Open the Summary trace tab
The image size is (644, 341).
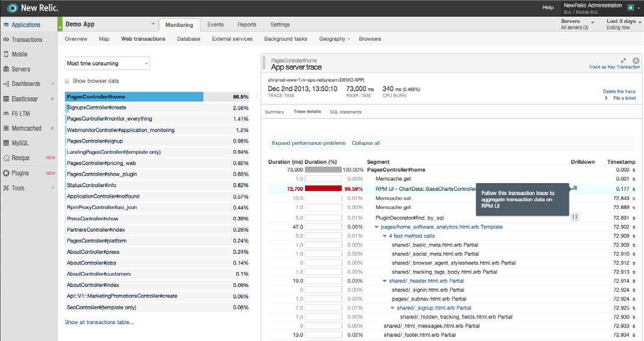tap(274, 112)
